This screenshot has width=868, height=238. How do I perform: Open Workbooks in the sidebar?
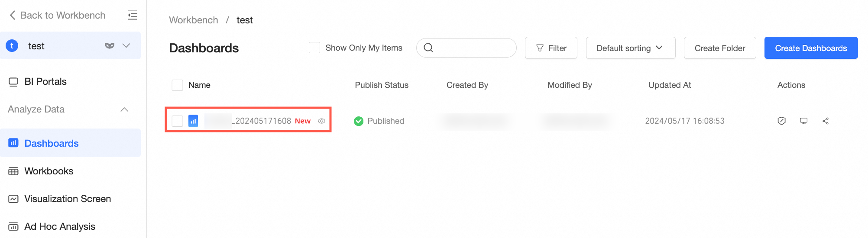[x=49, y=171]
